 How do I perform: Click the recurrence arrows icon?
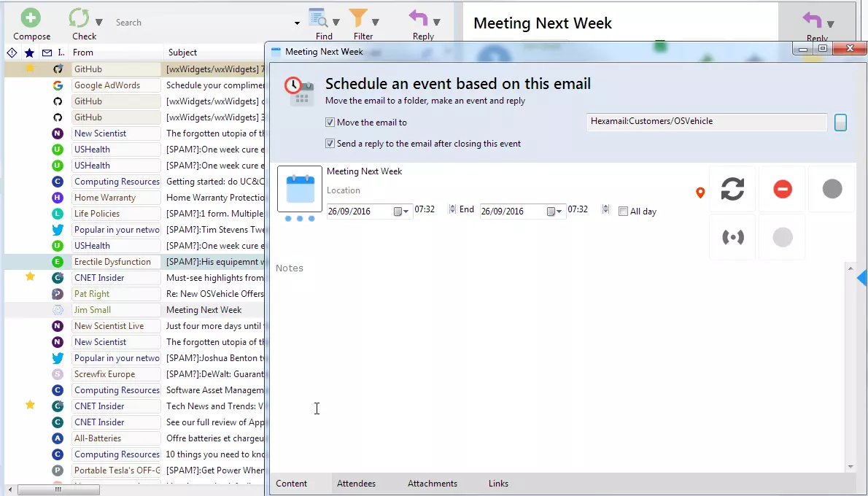tap(732, 189)
